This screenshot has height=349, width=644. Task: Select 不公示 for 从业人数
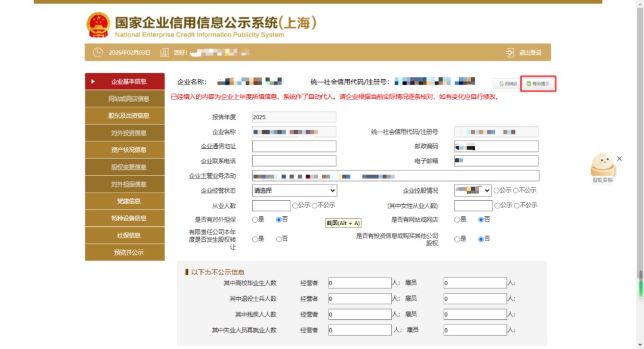(x=315, y=205)
